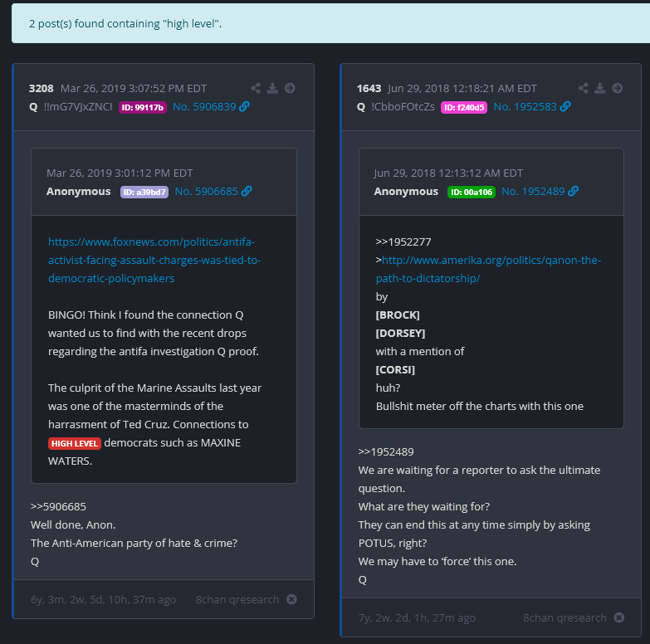
Task: Click the >>1952277 quoted reference
Action: click(403, 242)
